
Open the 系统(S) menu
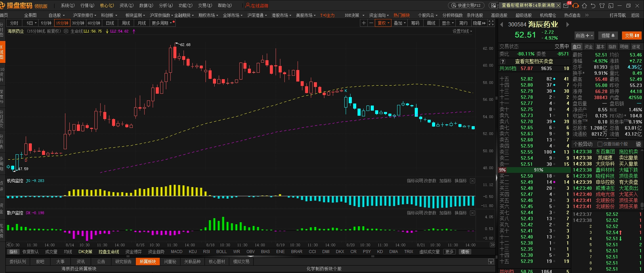(67, 5)
